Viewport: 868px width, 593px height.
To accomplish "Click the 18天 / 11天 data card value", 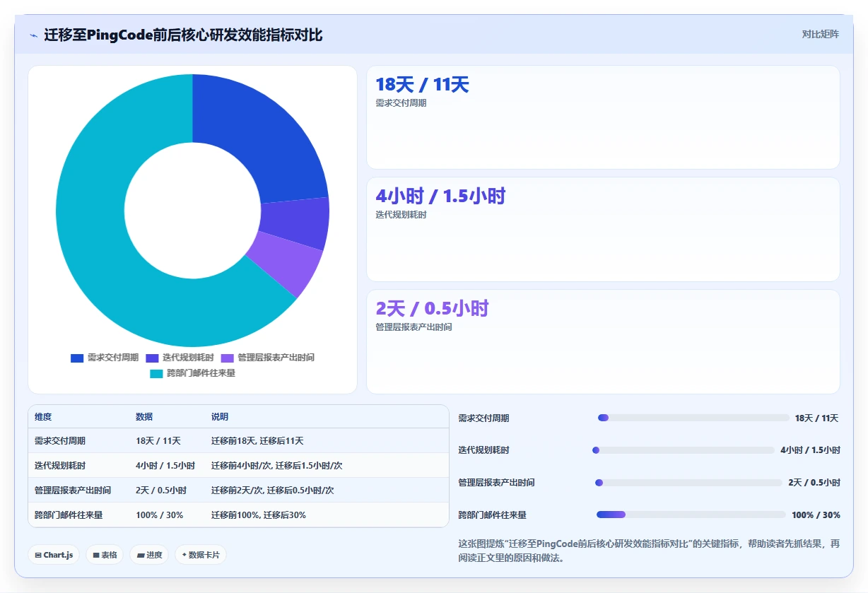I will point(422,85).
